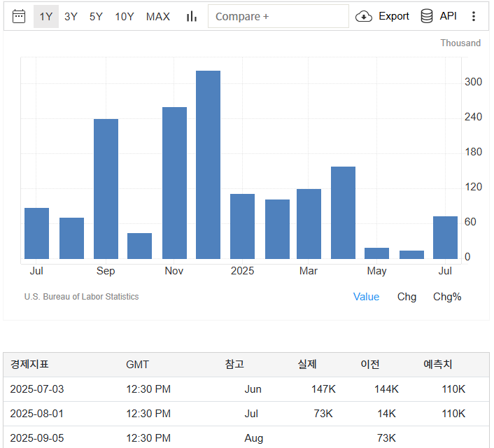
Task: Click the U.S. Bureau of Labor Statistics source
Action: (81, 297)
